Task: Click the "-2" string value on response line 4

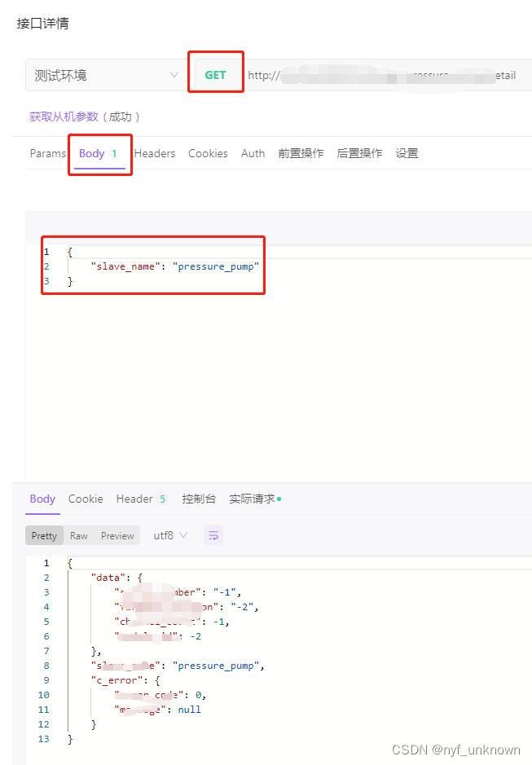Action: pos(243,607)
